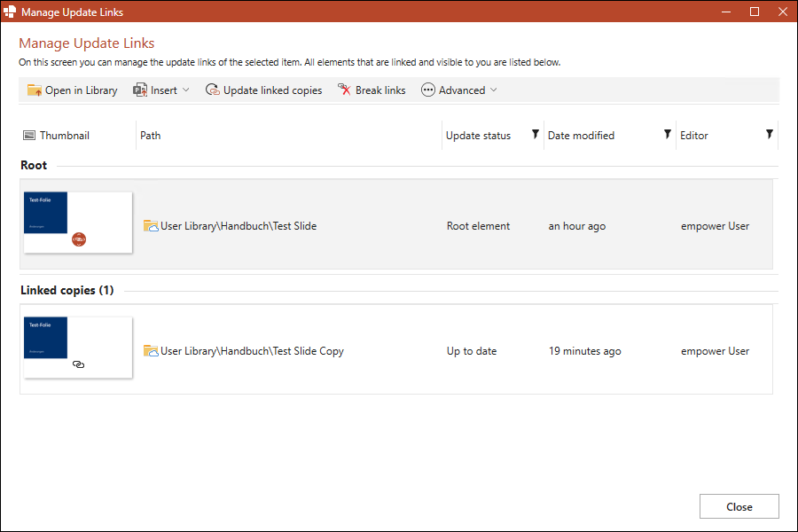Screen dimensions: 798x532
Task: Click the chain link icon on linked copy thumbnail
Action: tap(78, 364)
